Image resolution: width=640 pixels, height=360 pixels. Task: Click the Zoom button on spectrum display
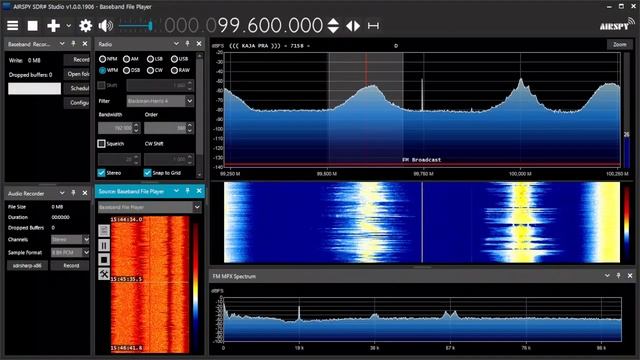(x=620, y=44)
